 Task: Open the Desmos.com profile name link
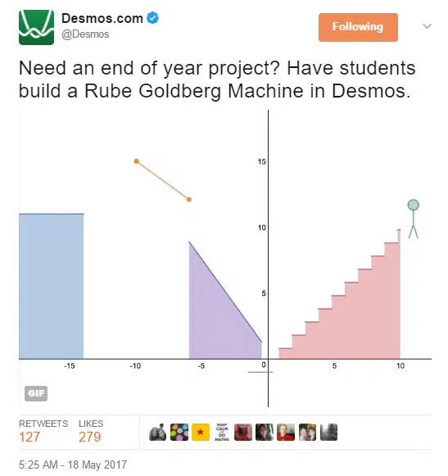(102, 19)
